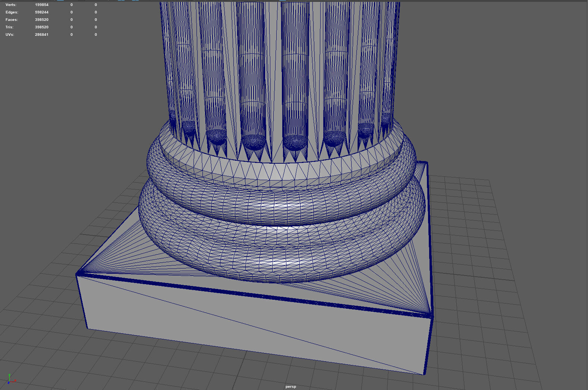Viewport: 588px width, 390px height.
Task: Select the square plinth front face
Action: 254,324
